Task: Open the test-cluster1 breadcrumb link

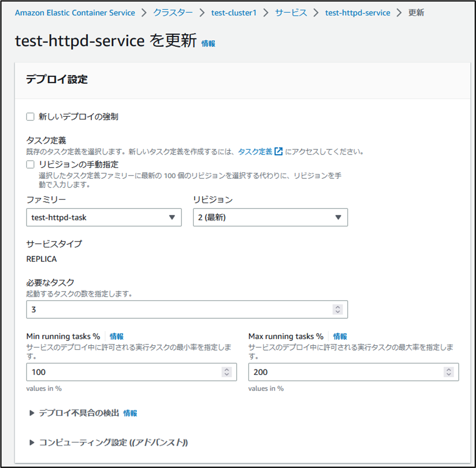Action: tap(234, 13)
